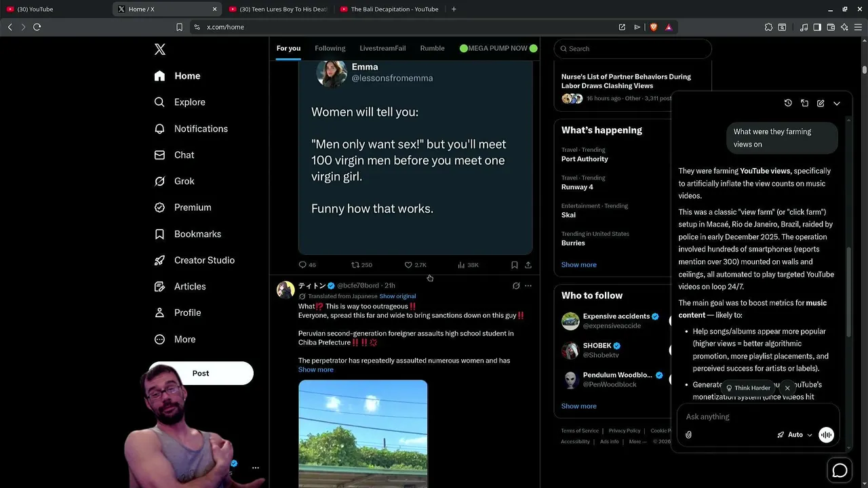The width and height of the screenshot is (868, 488).
Task: Reload the current page
Action: [x=37, y=27]
